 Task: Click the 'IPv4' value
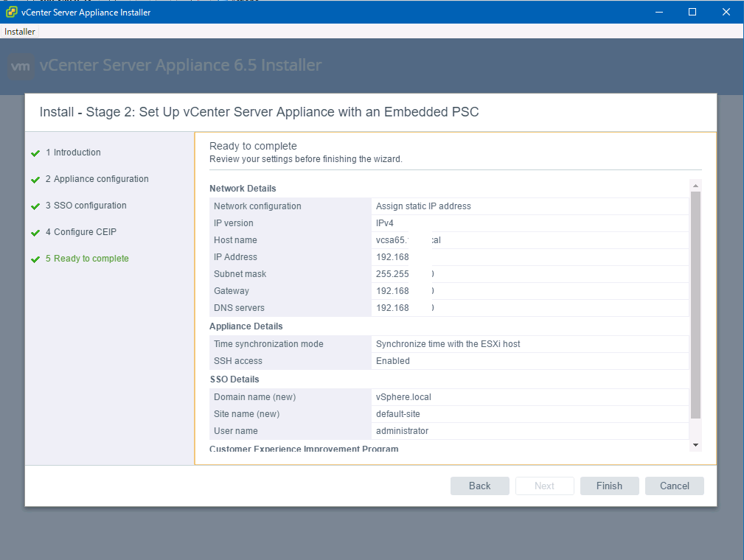click(x=384, y=223)
